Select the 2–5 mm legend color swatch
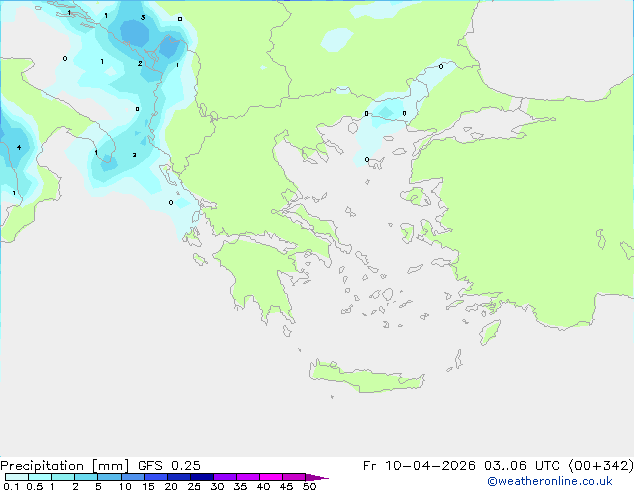 point(86,477)
